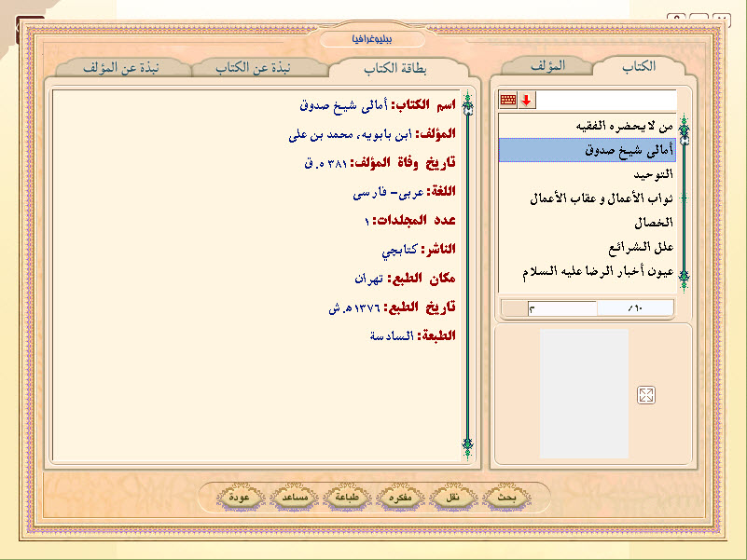Open the نبذة عن المؤلف tab

click(x=121, y=68)
